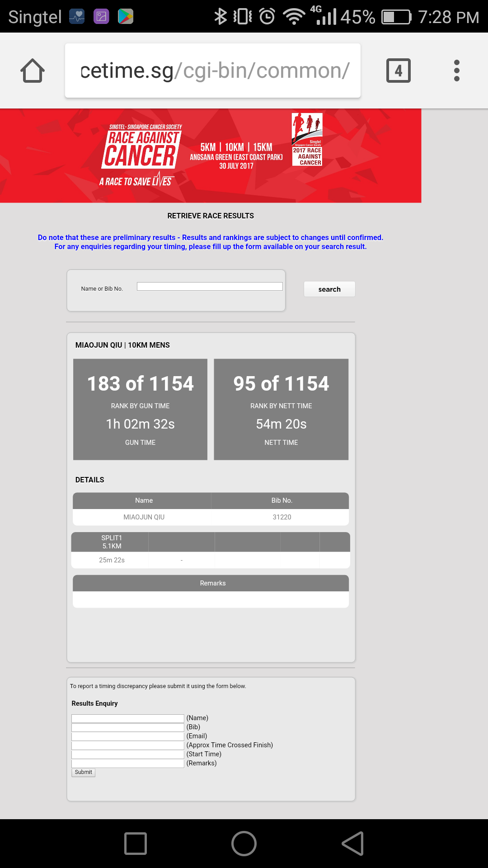Click the Name or Bib No. search field
The width and height of the screenshot is (488, 868).
(210, 287)
